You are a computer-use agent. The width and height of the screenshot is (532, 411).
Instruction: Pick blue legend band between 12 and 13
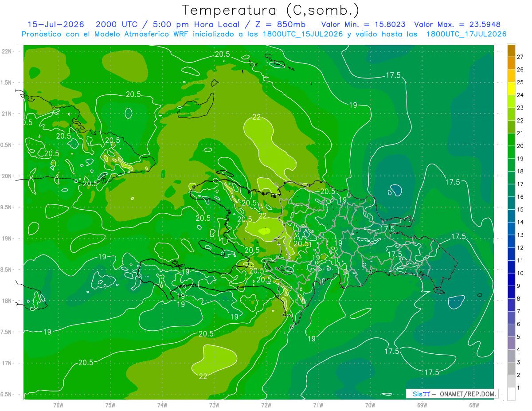click(511, 241)
